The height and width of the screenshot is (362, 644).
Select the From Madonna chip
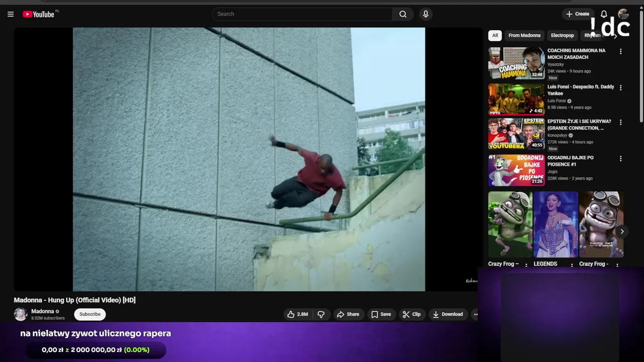pyautogui.click(x=524, y=35)
